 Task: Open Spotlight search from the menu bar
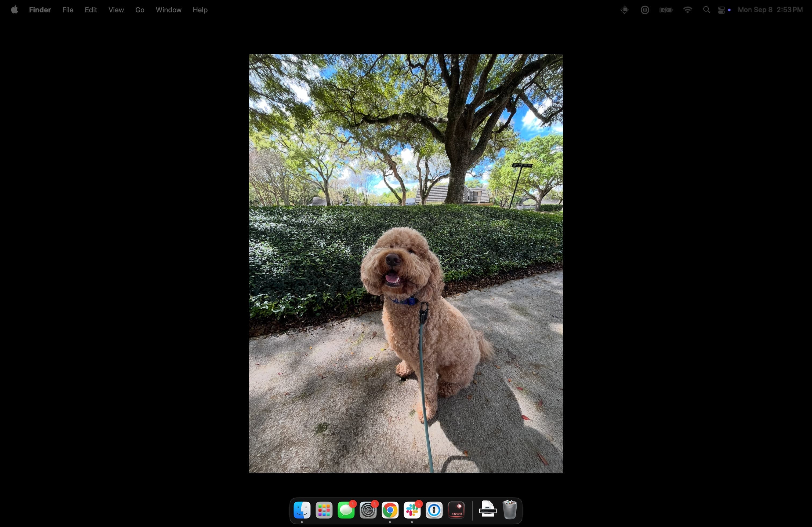click(x=706, y=10)
